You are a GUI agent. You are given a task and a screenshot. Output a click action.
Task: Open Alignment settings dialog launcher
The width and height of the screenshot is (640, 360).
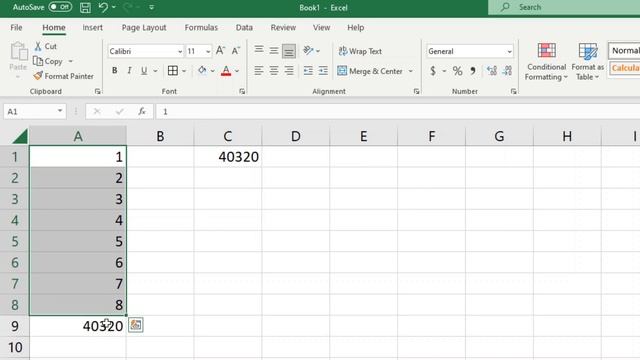click(x=416, y=91)
